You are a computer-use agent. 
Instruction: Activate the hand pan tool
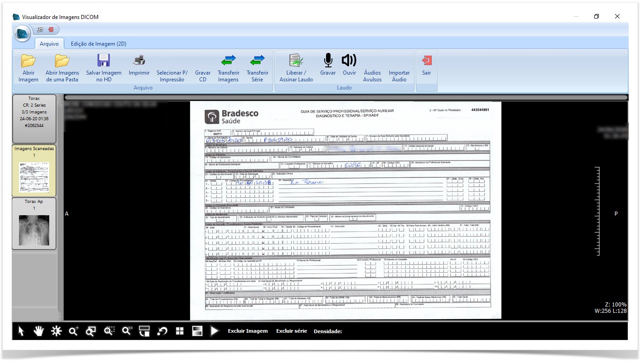[38, 331]
